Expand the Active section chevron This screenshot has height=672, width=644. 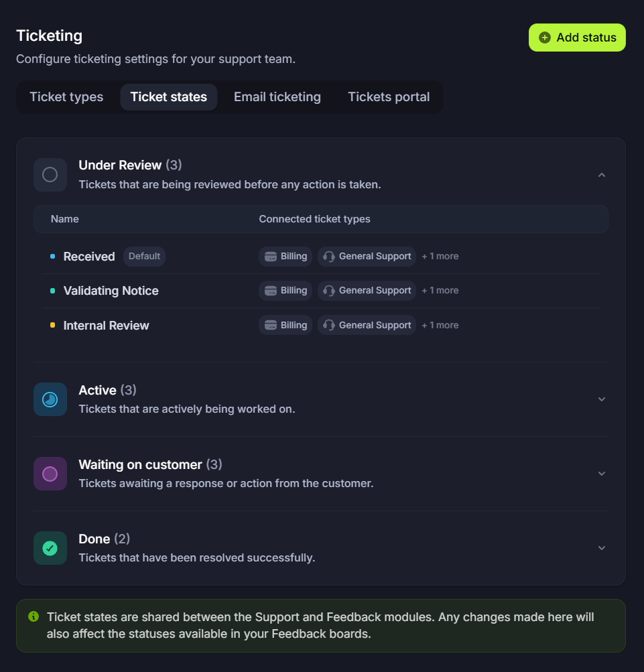point(602,399)
